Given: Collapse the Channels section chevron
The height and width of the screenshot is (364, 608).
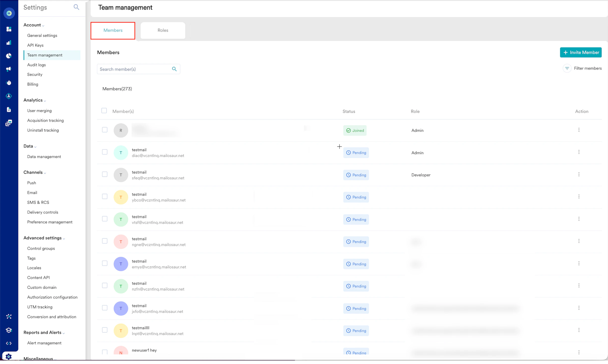Looking at the screenshot, I should pyautogui.click(x=45, y=173).
